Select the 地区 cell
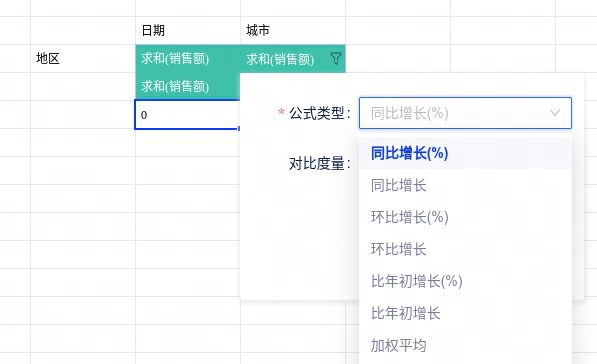597x364 pixels. 83,58
